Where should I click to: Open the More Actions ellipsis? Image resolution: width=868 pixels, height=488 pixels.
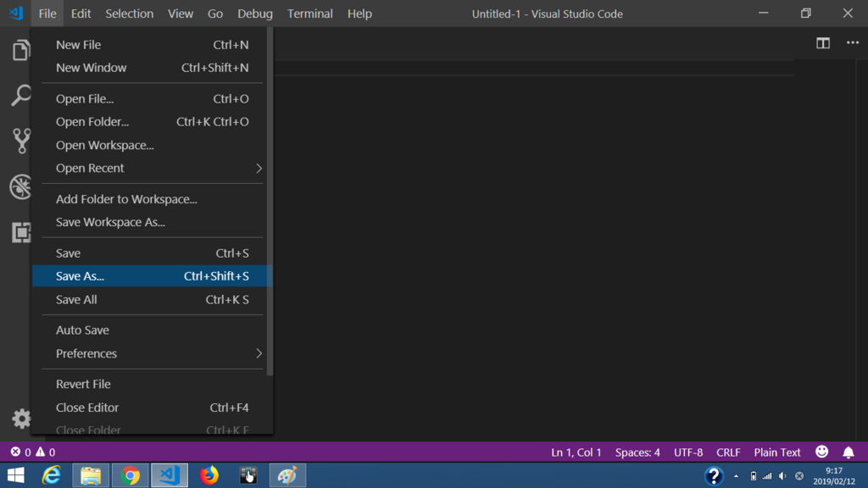point(853,42)
